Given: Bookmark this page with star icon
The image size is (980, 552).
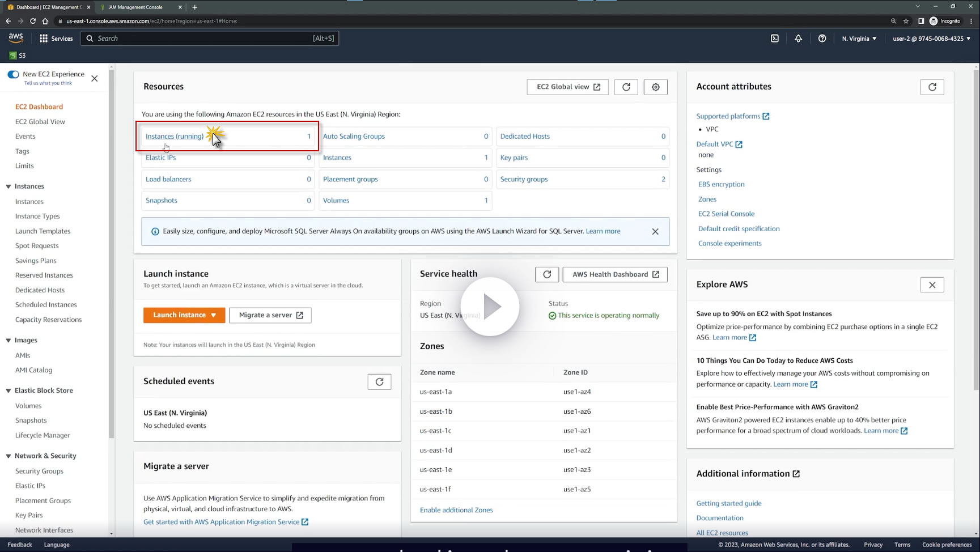Looking at the screenshot, I should tap(906, 21).
